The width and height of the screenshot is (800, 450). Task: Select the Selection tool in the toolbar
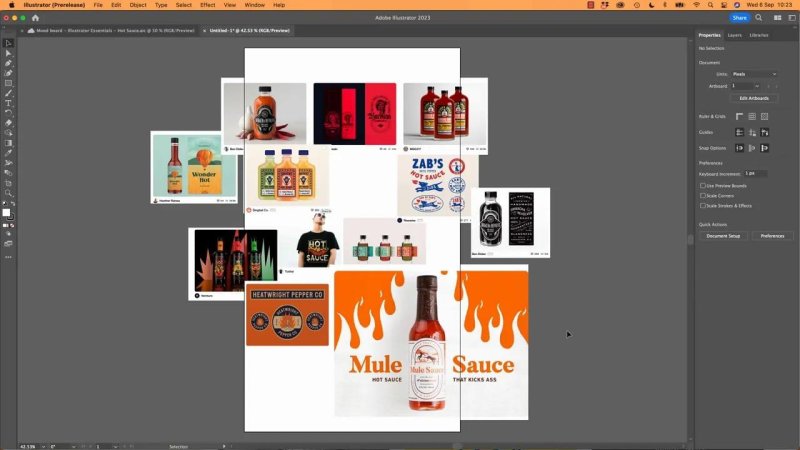click(8, 43)
